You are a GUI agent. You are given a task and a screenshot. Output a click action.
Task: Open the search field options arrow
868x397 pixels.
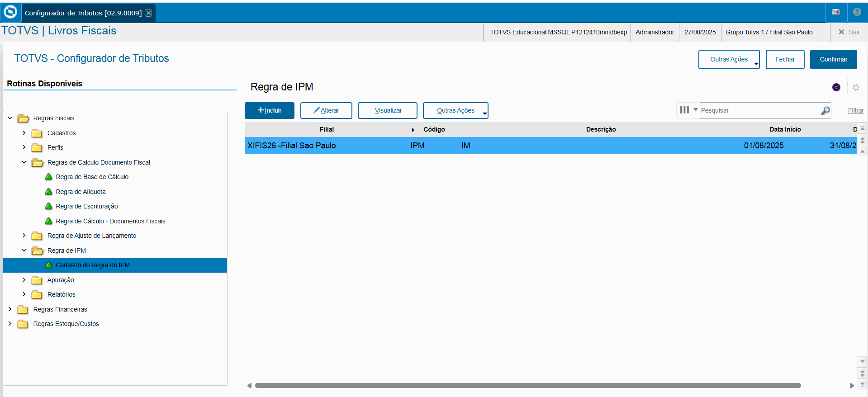695,110
